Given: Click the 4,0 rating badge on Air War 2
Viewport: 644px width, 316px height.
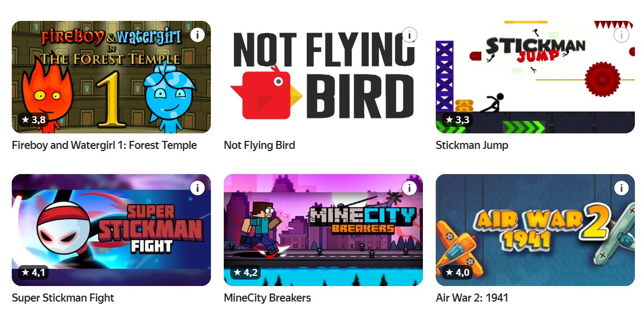Looking at the screenshot, I should point(457,272).
